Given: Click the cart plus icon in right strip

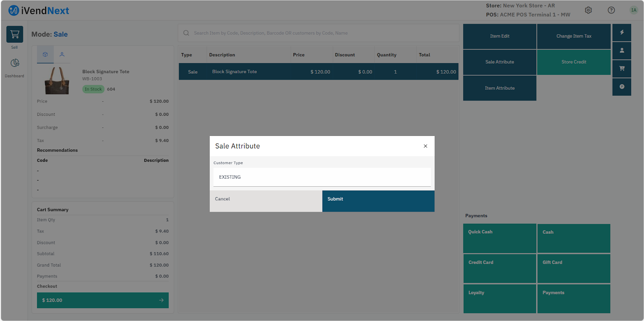Looking at the screenshot, I should click(x=621, y=68).
